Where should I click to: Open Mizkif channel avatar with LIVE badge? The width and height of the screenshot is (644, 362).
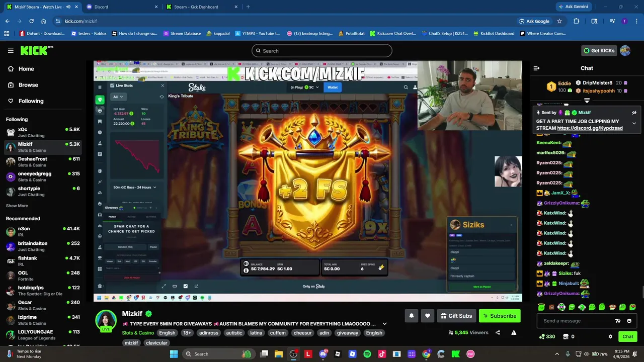(x=106, y=320)
